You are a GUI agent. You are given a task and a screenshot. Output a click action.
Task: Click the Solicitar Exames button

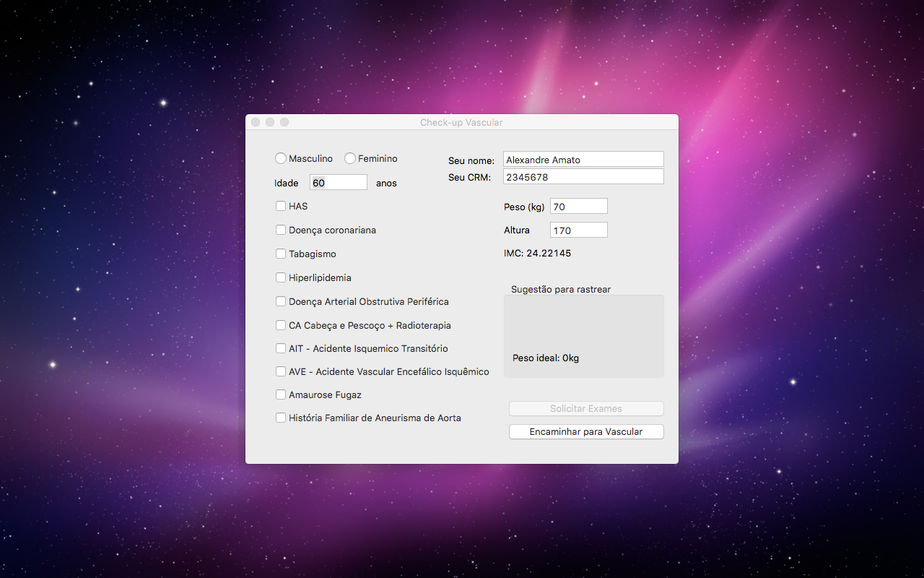pyautogui.click(x=585, y=409)
